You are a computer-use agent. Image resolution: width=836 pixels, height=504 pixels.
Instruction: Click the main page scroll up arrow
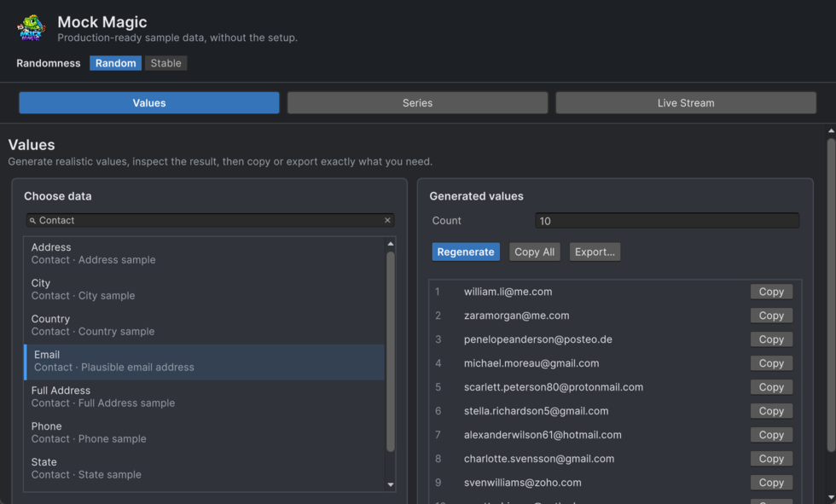coord(831,131)
